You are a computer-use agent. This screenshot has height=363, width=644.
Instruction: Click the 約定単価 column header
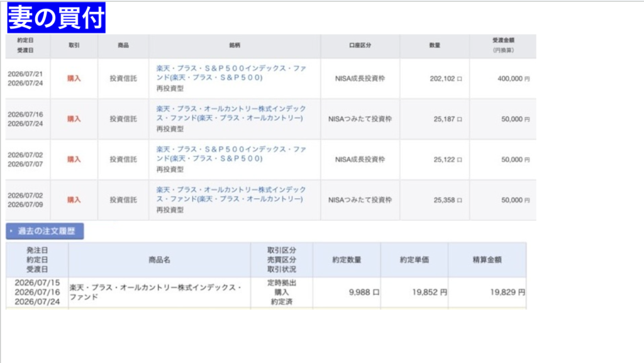(414, 260)
